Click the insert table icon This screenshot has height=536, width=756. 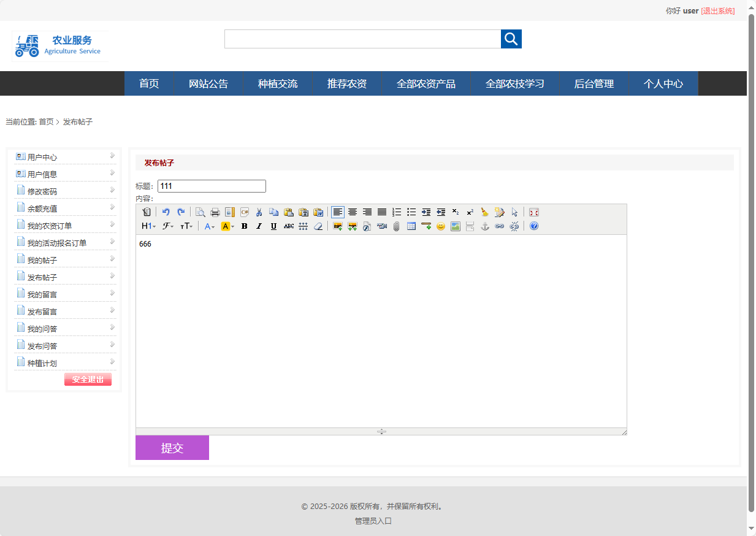point(411,226)
